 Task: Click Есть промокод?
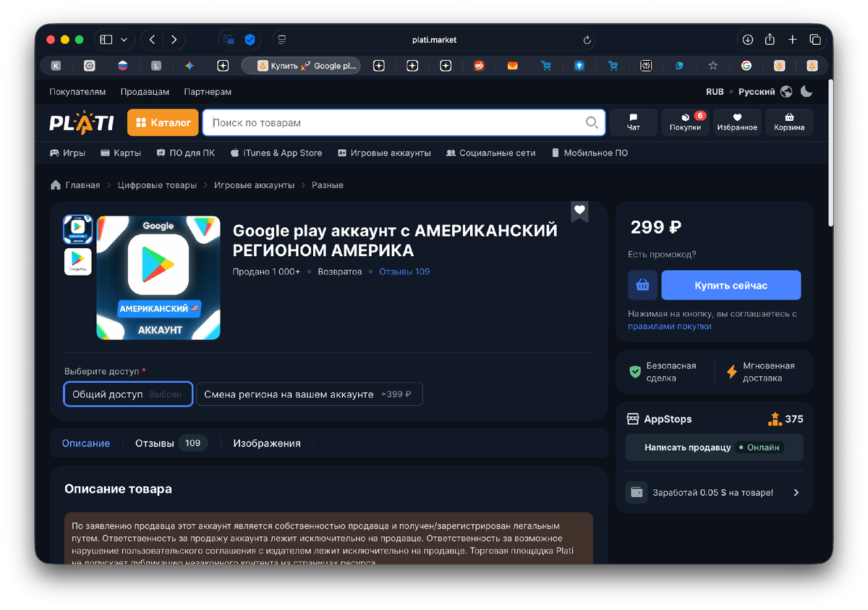tap(663, 255)
